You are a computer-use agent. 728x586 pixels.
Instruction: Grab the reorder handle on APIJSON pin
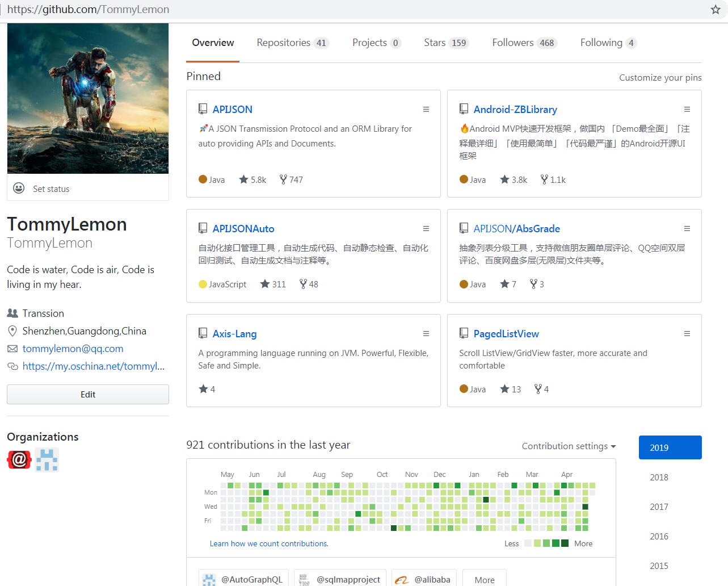tap(426, 110)
